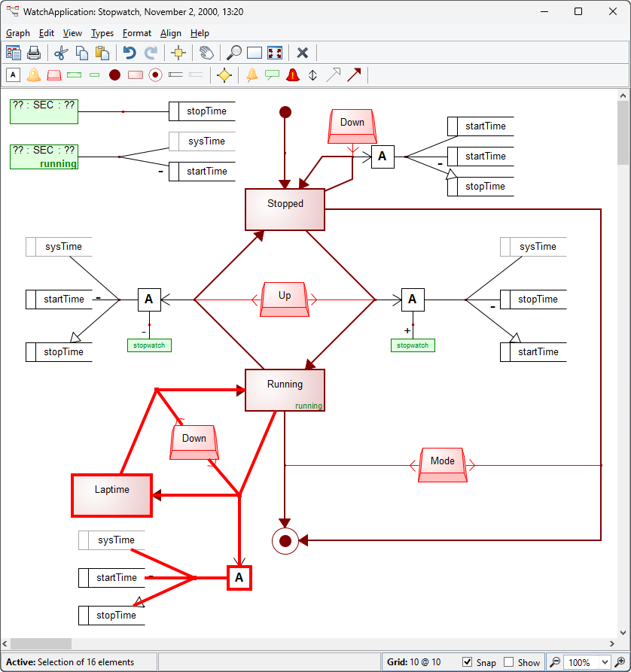The height and width of the screenshot is (672, 631).
Task: Select the red alarm bell tool
Action: 293,74
